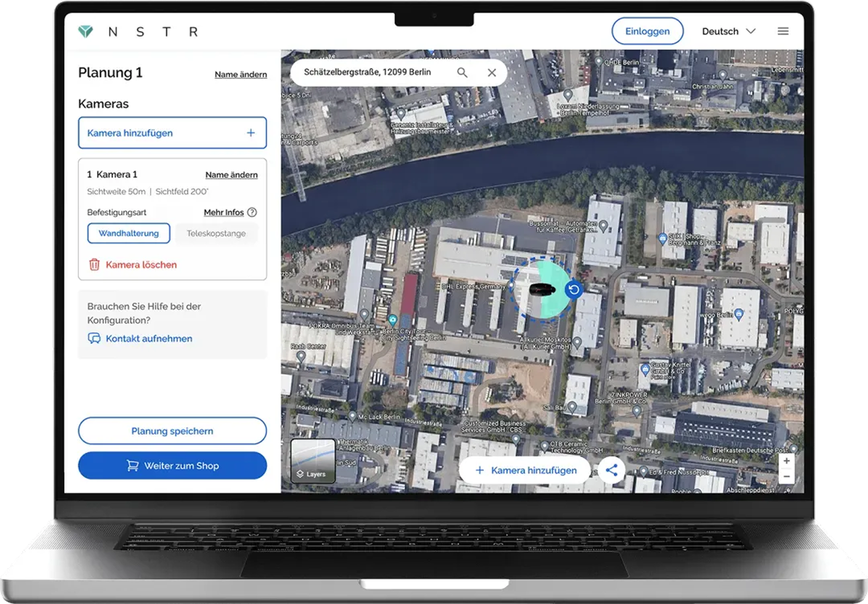Click the SHK Shop Bergmann & Franz pin
The height and width of the screenshot is (604, 868).
663,239
